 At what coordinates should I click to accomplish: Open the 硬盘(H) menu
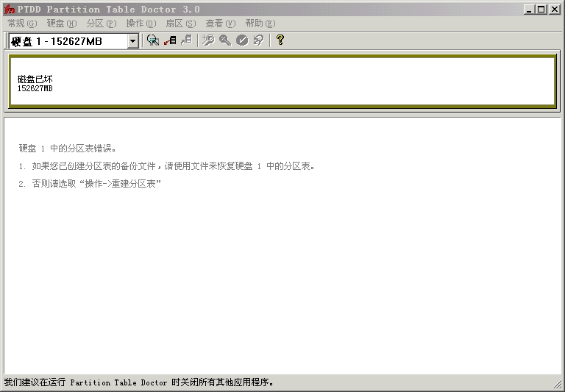point(61,24)
